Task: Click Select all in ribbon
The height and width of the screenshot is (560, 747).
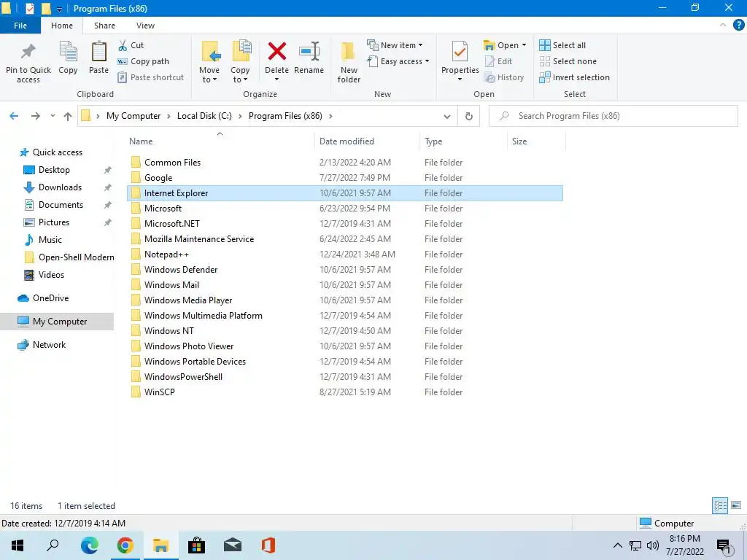Action: pos(562,45)
